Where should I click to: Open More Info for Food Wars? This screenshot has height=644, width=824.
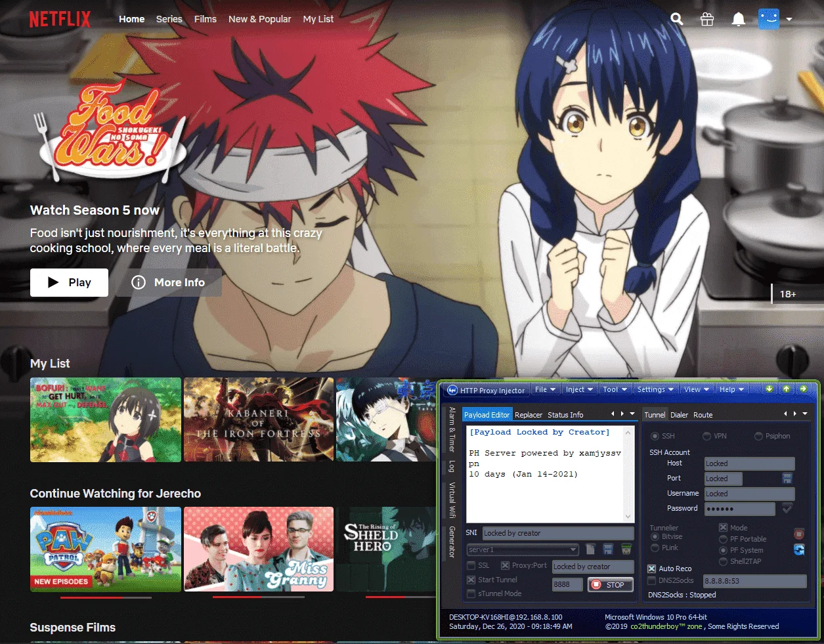tap(169, 282)
